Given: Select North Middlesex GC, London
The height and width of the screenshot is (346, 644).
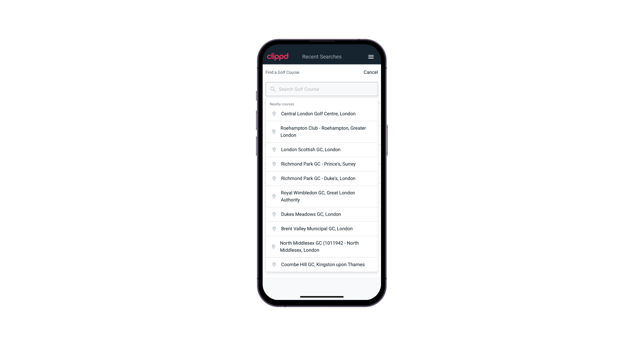Looking at the screenshot, I should 322,246.
